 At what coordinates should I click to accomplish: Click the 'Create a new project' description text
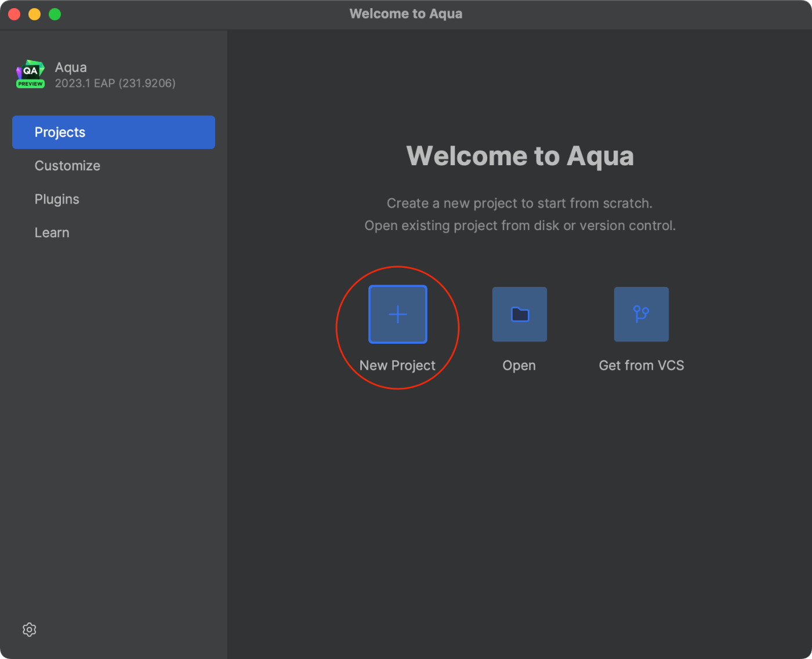(x=520, y=203)
